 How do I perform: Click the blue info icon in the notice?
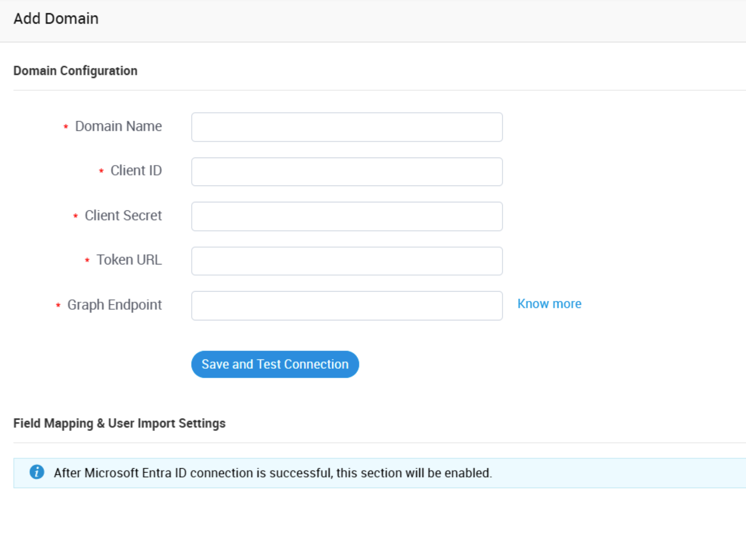[37, 472]
